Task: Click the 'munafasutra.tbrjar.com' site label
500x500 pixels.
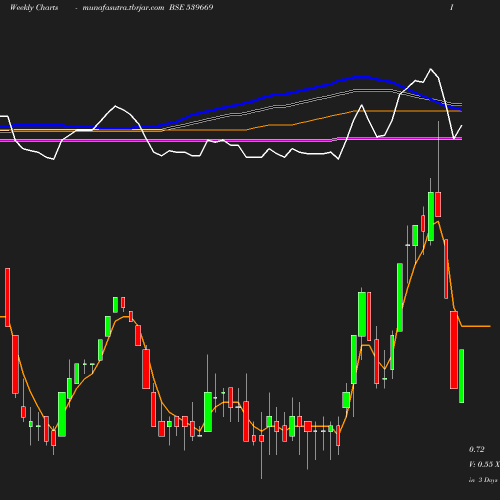Action: 123,7
